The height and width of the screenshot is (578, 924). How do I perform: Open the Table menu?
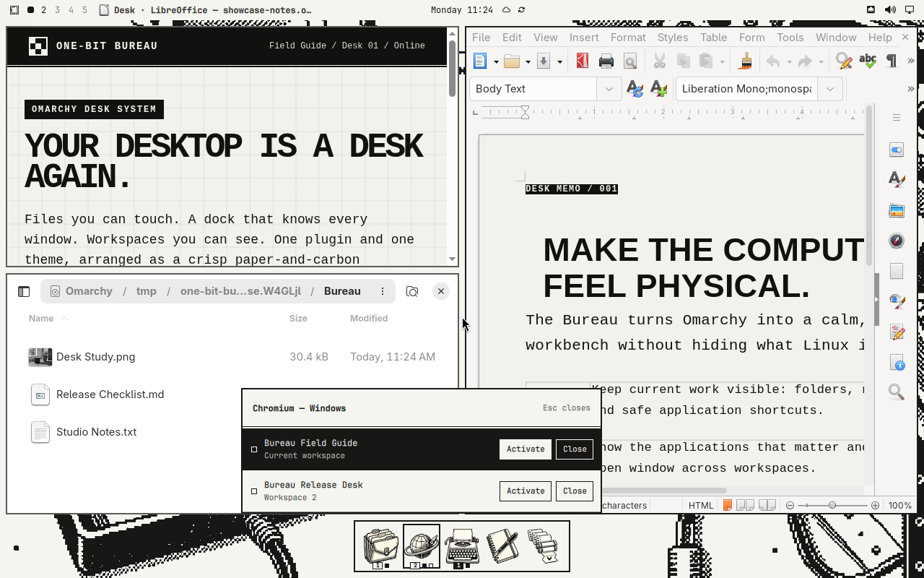coord(714,38)
